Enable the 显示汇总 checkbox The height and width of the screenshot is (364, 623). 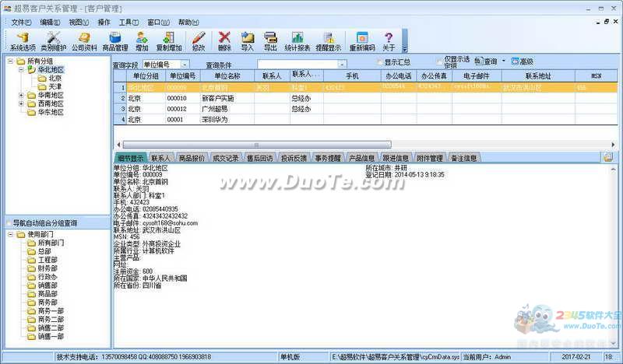379,62
